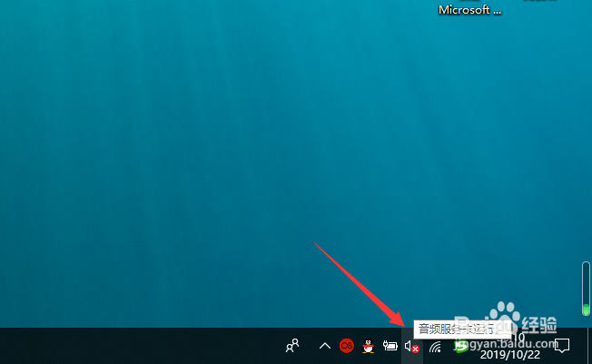Open the battery power status icon

(x=390, y=346)
